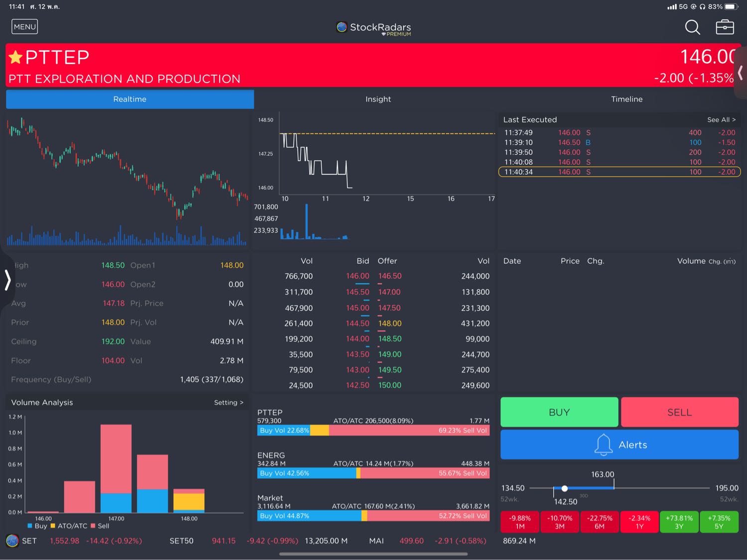Tap the SET index value 1,552.98
The width and height of the screenshot is (747, 560).
coord(64,541)
